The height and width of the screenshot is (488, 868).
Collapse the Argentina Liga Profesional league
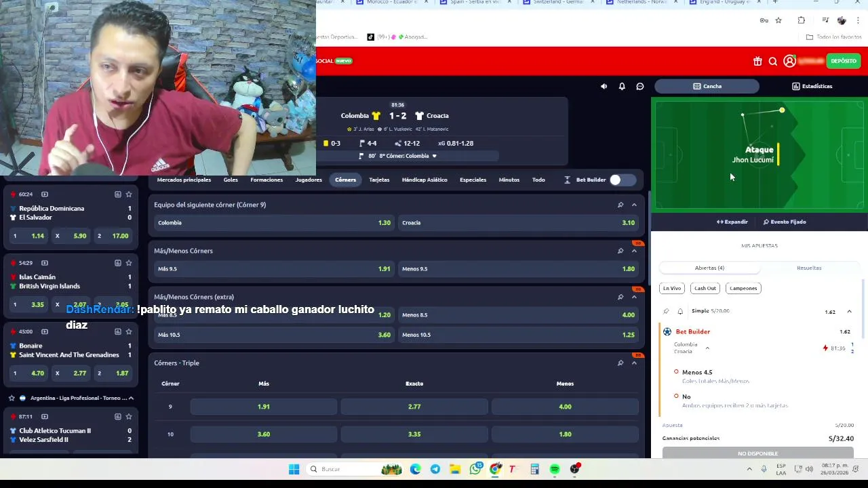(x=131, y=398)
